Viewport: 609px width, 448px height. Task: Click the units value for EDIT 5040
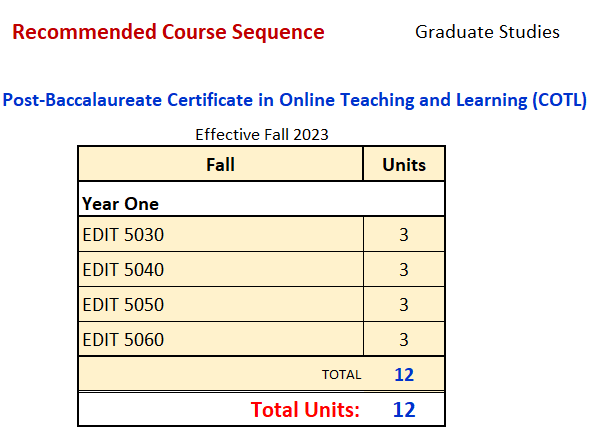point(404,270)
